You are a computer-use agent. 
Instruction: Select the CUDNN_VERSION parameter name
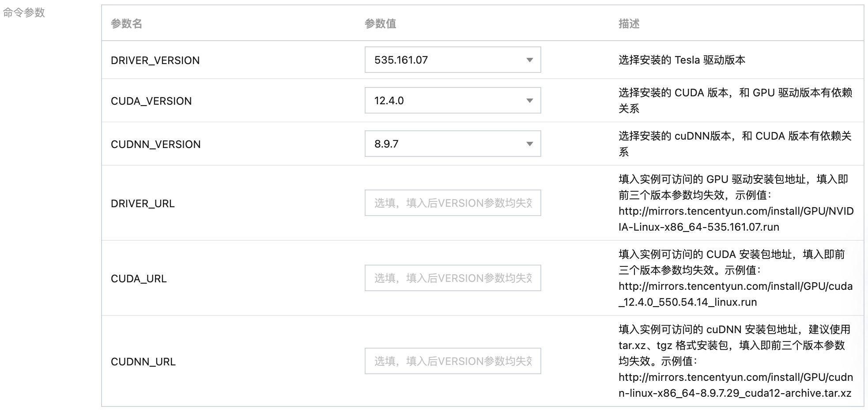155,144
